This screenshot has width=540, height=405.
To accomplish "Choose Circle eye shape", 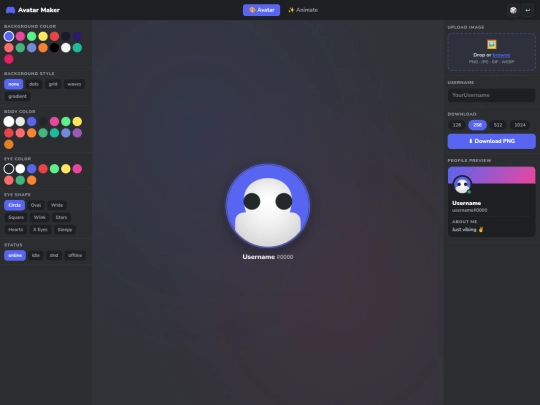I will (14, 205).
